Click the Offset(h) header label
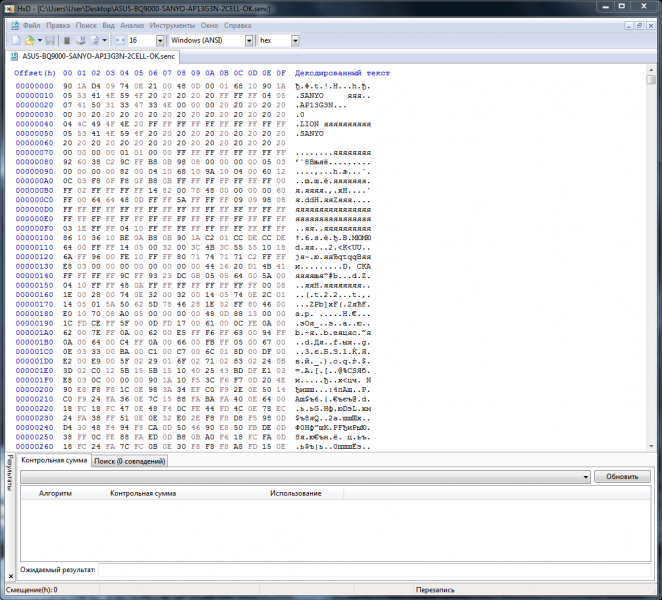662x600 pixels. click(35, 73)
